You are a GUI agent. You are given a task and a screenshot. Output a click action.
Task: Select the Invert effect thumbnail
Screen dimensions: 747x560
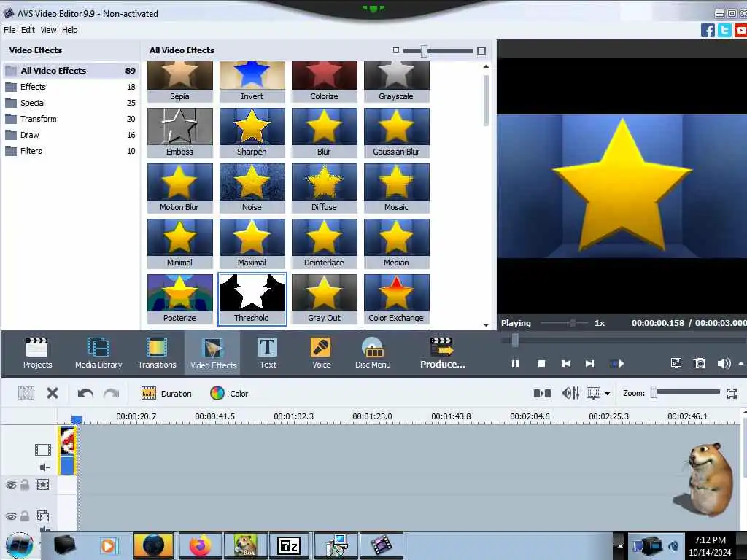point(252,82)
